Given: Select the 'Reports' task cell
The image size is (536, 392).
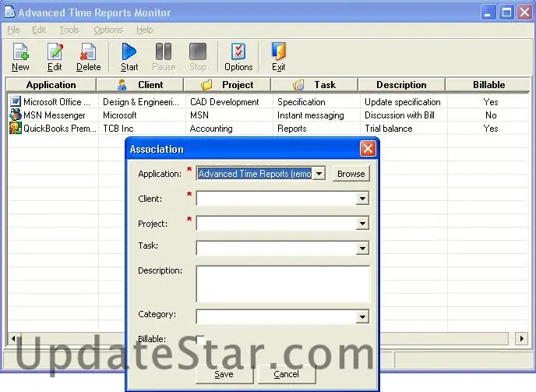Looking at the screenshot, I should [292, 129].
